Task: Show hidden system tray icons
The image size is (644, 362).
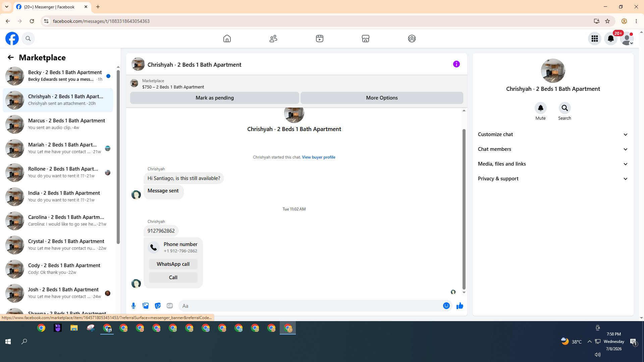Action: (x=589, y=342)
